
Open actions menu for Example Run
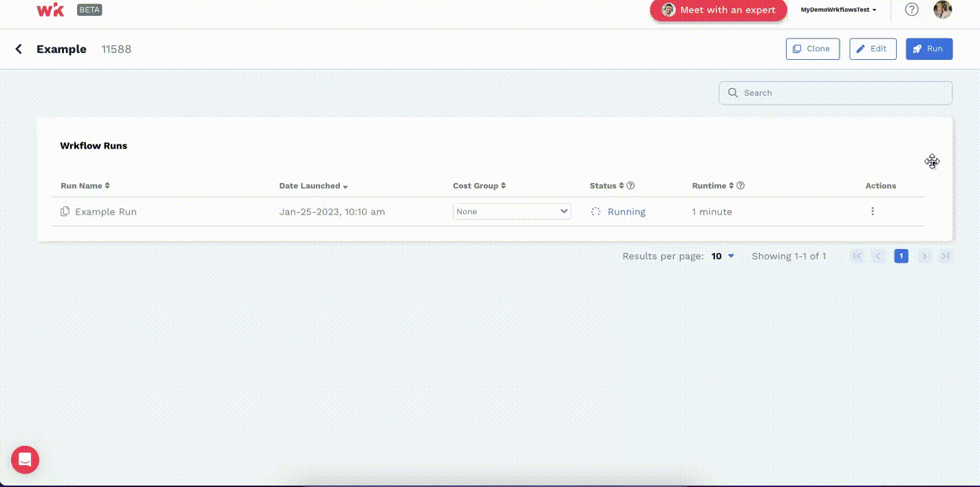point(872,211)
